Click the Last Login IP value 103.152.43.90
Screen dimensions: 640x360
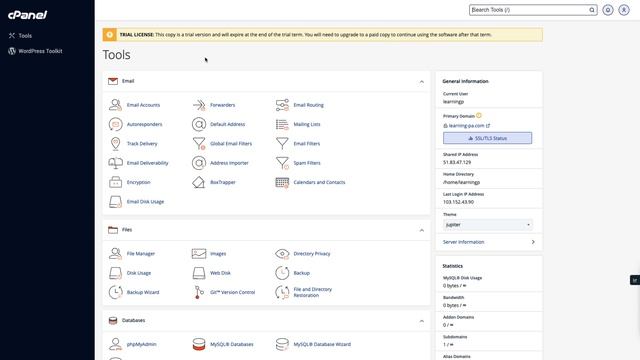point(458,202)
